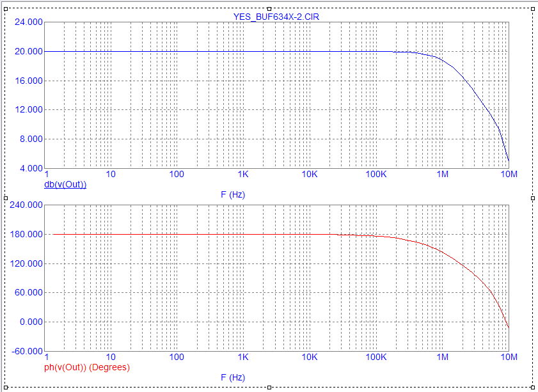Click the bottom-center selection handle
The width and height of the screenshot is (538, 392).
click(x=269, y=388)
